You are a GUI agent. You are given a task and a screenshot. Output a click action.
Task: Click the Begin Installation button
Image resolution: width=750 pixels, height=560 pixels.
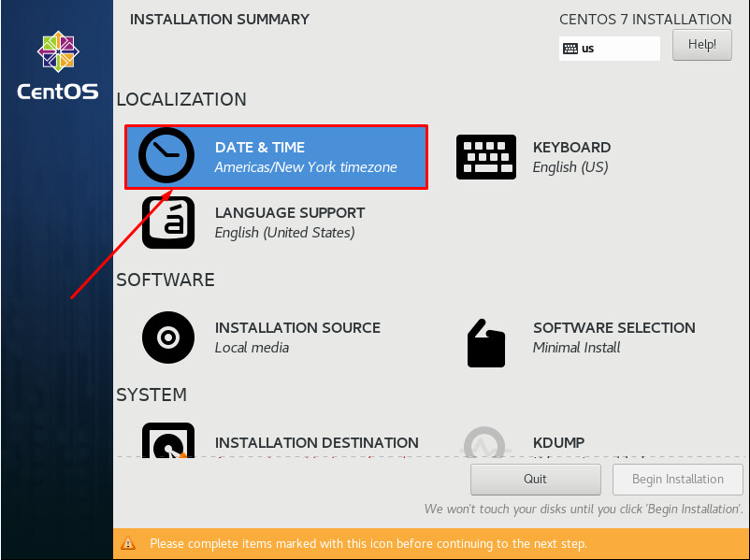tap(677, 480)
